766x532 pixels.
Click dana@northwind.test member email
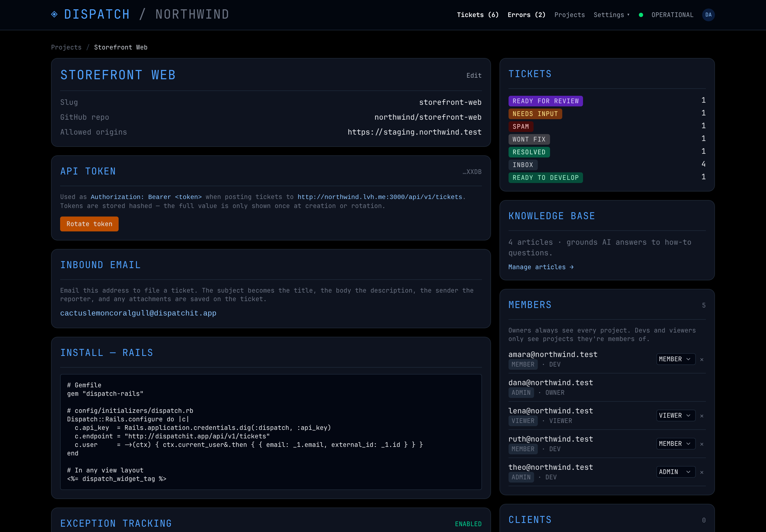point(550,383)
